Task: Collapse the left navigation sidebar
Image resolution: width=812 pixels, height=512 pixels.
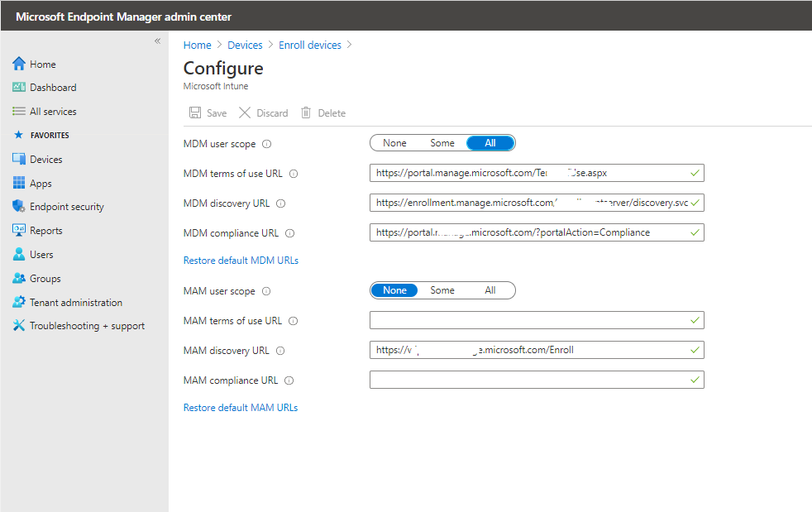Action: [157, 41]
